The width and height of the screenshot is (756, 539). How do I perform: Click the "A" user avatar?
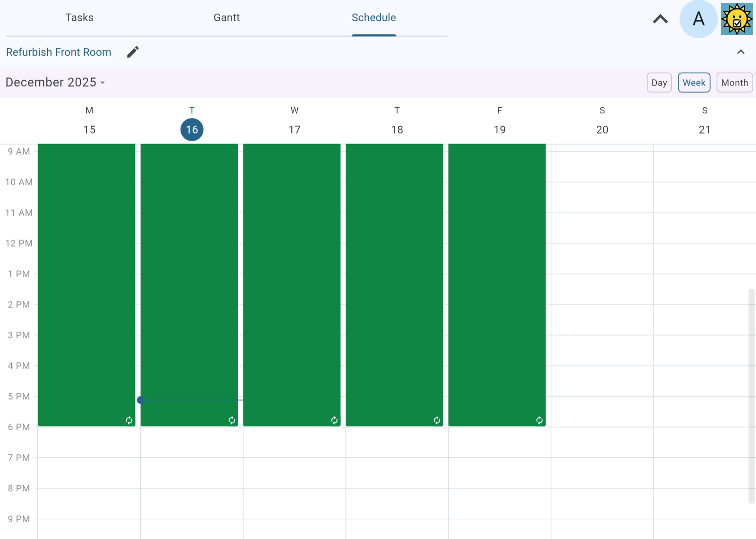point(698,19)
